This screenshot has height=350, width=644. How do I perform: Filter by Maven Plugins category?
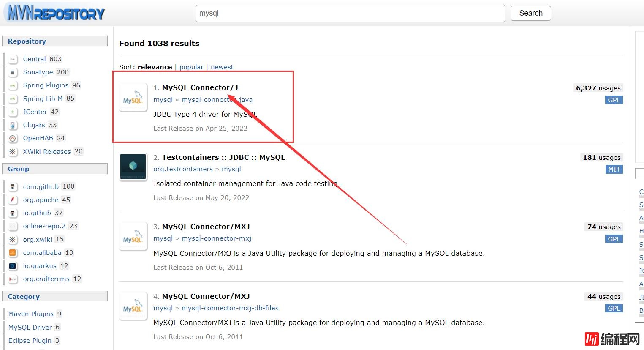[x=31, y=314]
